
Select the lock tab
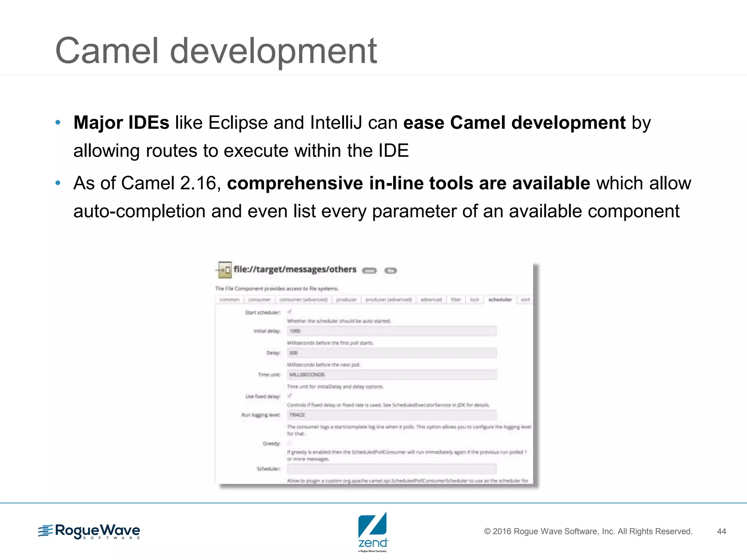pos(475,300)
